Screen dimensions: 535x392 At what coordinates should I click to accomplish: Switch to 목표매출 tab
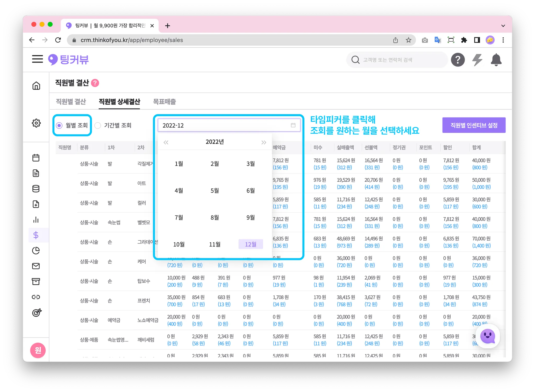coord(164,102)
